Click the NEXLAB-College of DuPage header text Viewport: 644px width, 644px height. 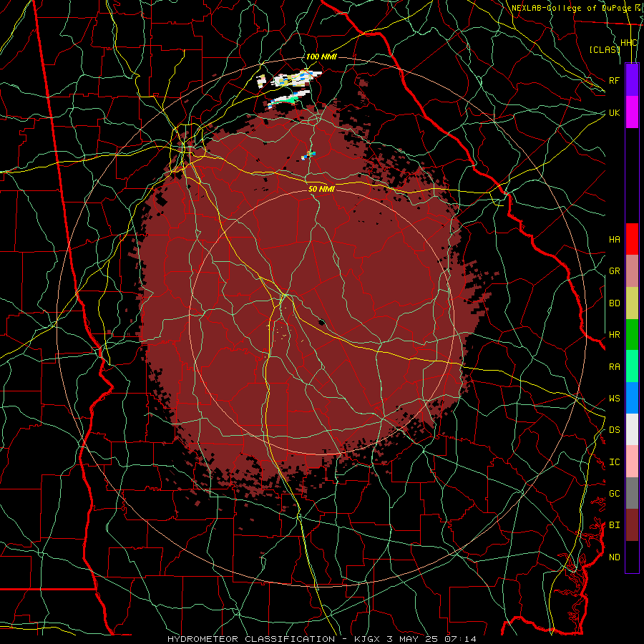pyautogui.click(x=577, y=7)
